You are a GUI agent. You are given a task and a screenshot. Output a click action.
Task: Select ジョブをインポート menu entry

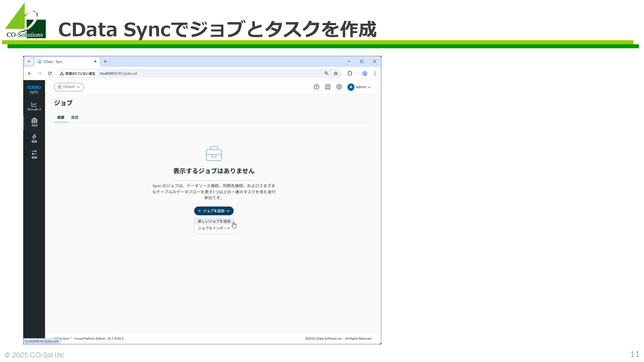(214, 228)
